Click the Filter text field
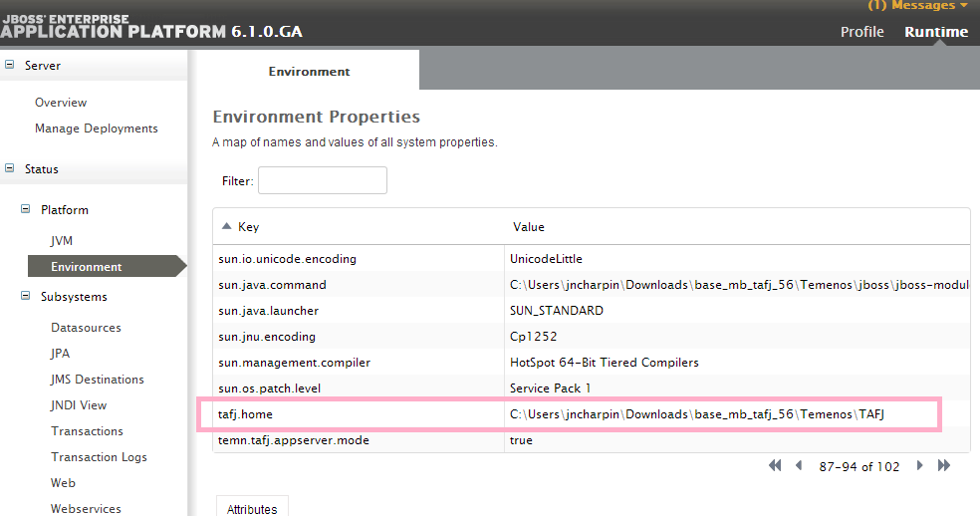Screen dimensions: 980x516 point(322,180)
